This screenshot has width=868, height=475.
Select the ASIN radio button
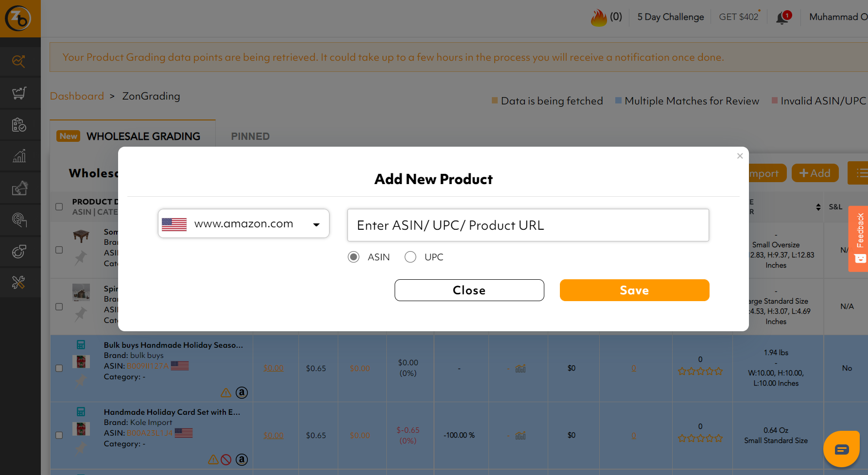click(x=354, y=257)
